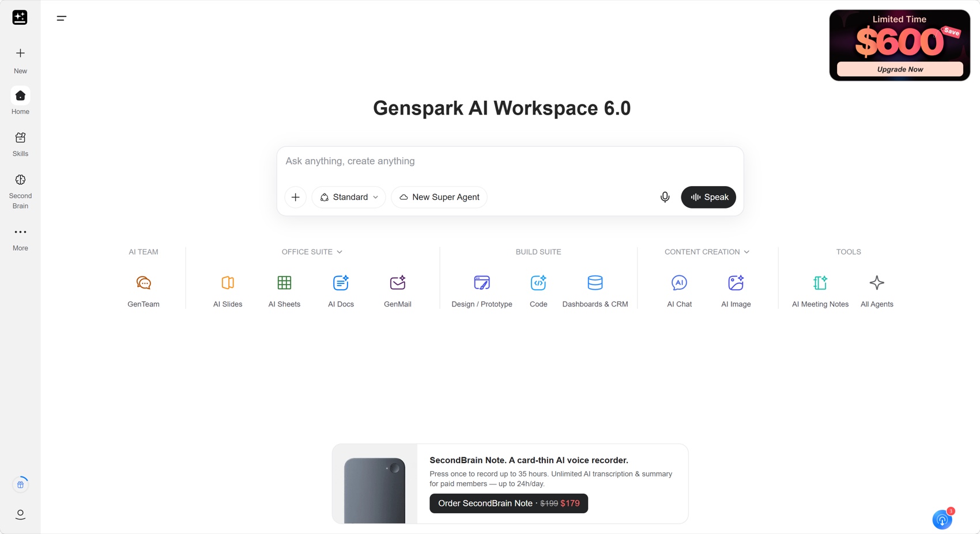The width and height of the screenshot is (980, 534).
Task: Open GenTeam agent
Action: [x=144, y=291]
